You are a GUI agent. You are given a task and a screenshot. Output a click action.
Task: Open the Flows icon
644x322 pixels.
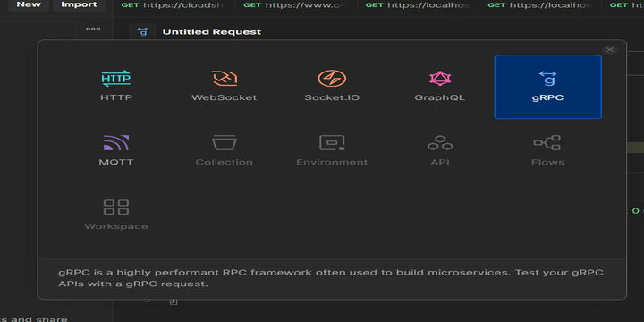tap(547, 142)
